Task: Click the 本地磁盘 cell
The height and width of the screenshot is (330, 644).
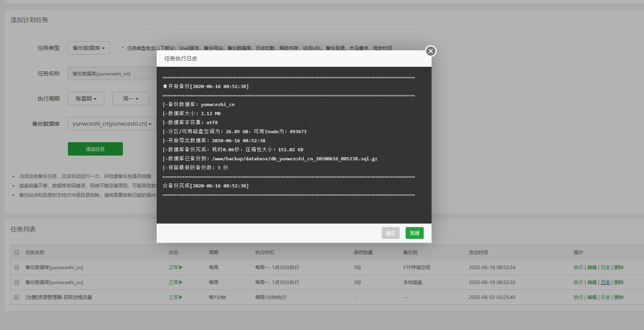Action: [413, 282]
